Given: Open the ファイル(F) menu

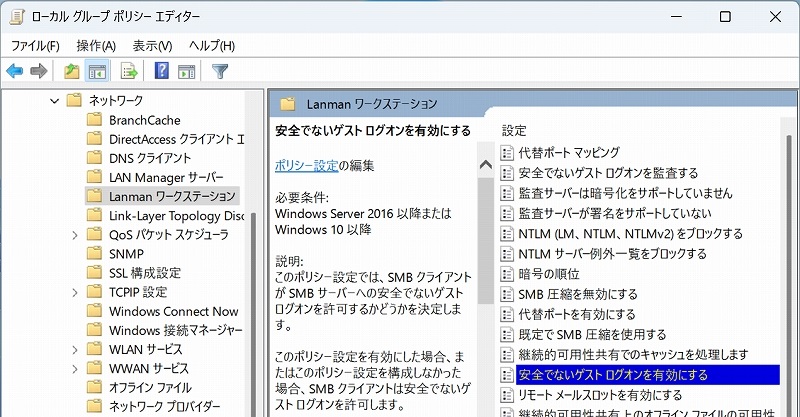Looking at the screenshot, I should pyautogui.click(x=35, y=46).
